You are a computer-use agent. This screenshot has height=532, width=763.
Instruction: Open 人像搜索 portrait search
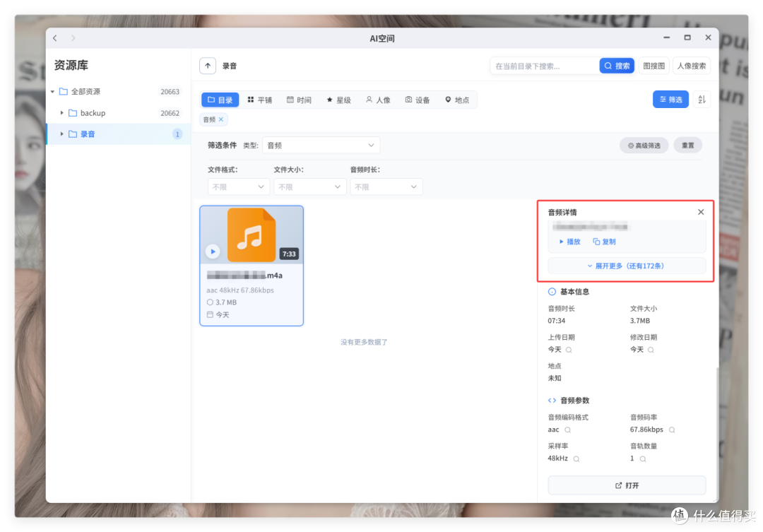tap(692, 66)
